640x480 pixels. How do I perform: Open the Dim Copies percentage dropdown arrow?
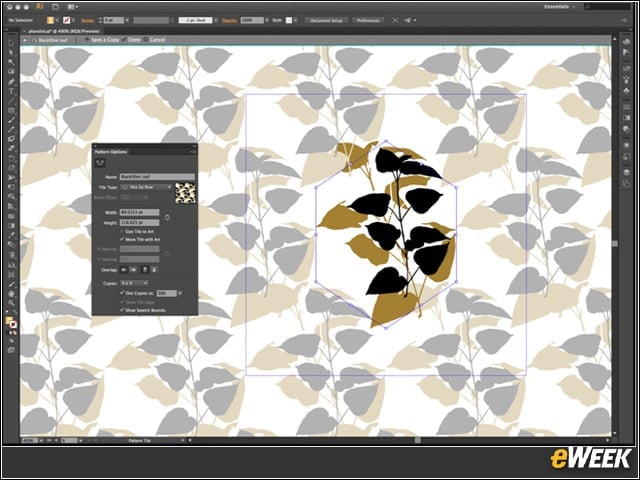(180, 293)
